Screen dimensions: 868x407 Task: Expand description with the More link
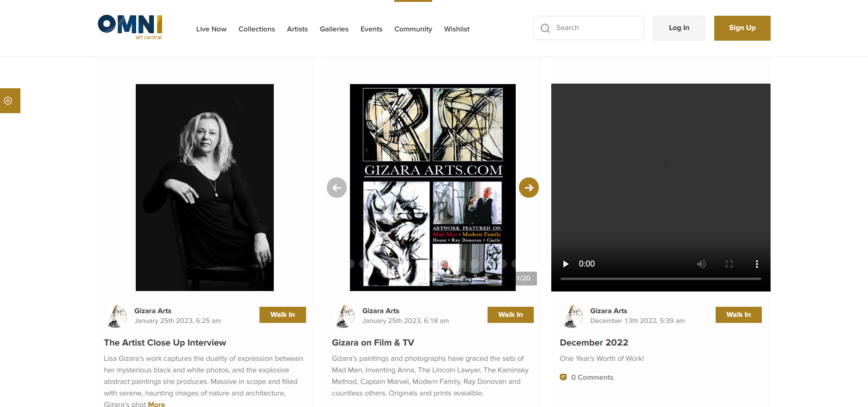coord(157,404)
